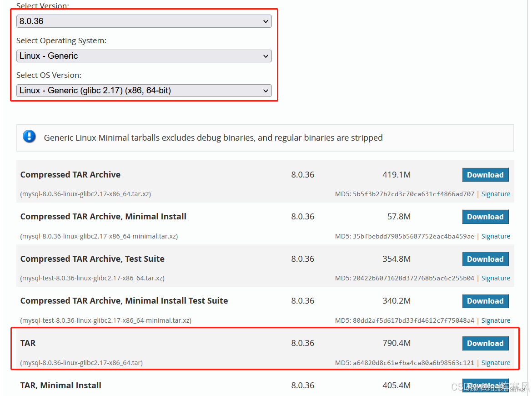The width and height of the screenshot is (532, 396).
Task: Click the 'TAR, Minimal Install' title
Action: [61, 386]
